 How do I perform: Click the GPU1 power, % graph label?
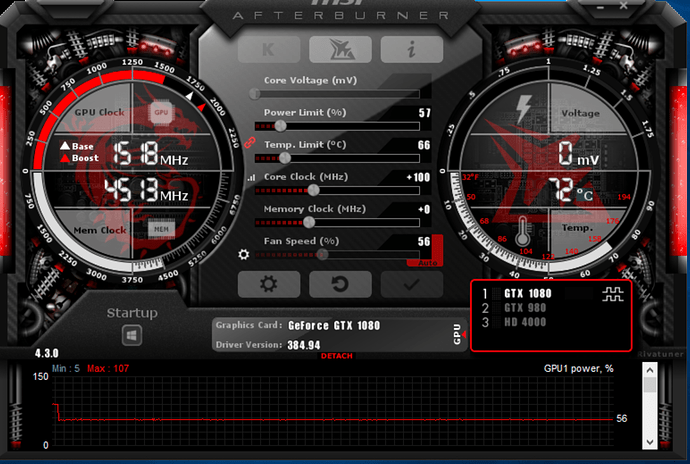click(x=578, y=368)
